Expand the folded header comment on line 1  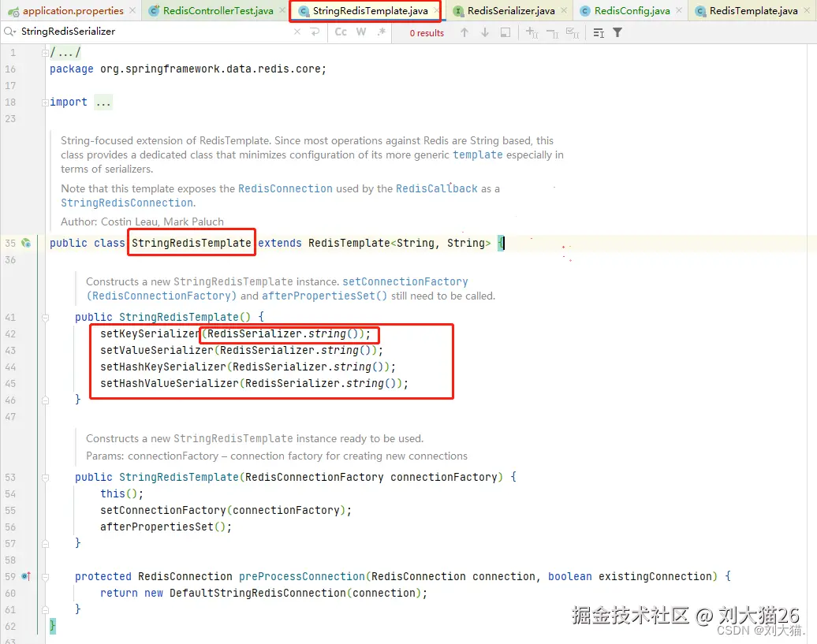point(45,53)
